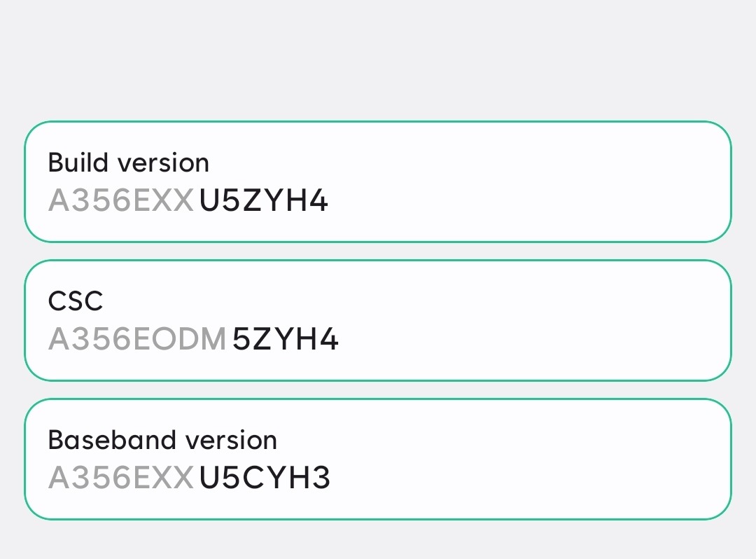Click the U5CYH3 baseband code
Viewport: 756px width, 559px height.
pyautogui.click(x=265, y=477)
